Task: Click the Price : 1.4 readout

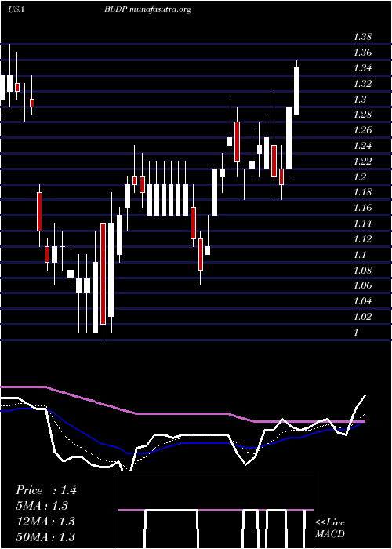Action: 45,490
